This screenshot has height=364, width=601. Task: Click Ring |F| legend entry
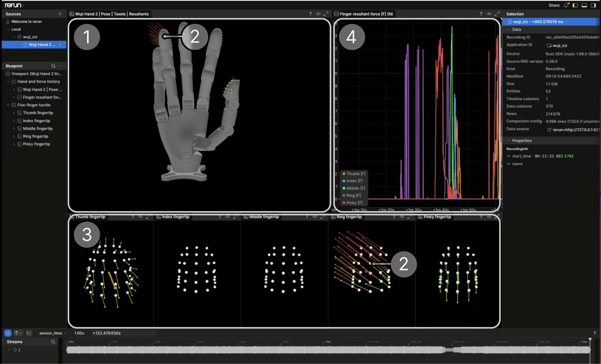pyautogui.click(x=351, y=196)
